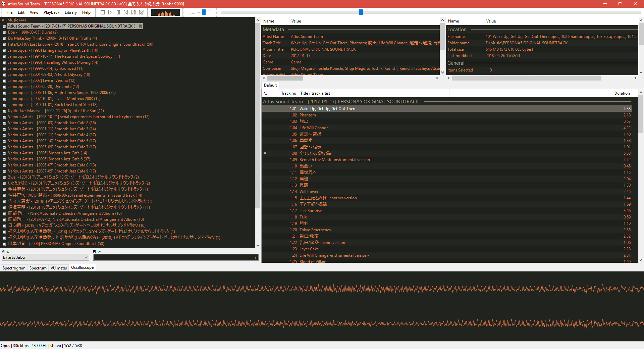This screenshot has height=349, width=644.
Task: Open the Library menu
Action: coord(70,12)
